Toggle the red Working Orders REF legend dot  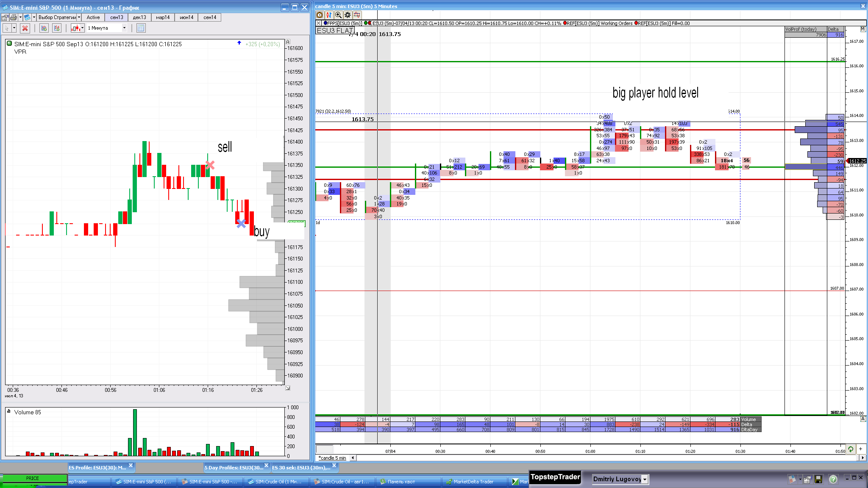565,23
